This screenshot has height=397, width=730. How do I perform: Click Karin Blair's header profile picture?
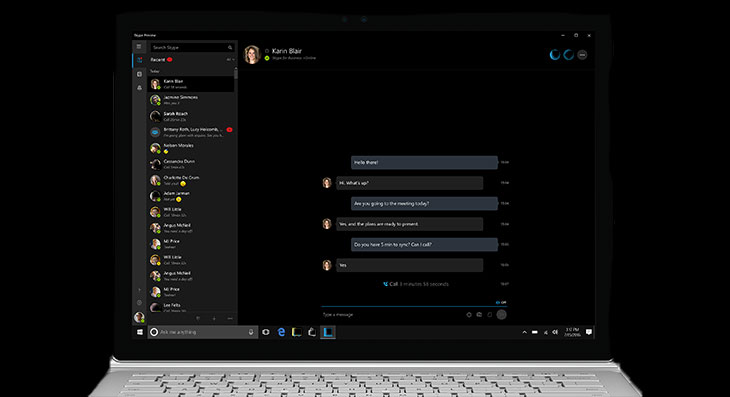pos(252,54)
